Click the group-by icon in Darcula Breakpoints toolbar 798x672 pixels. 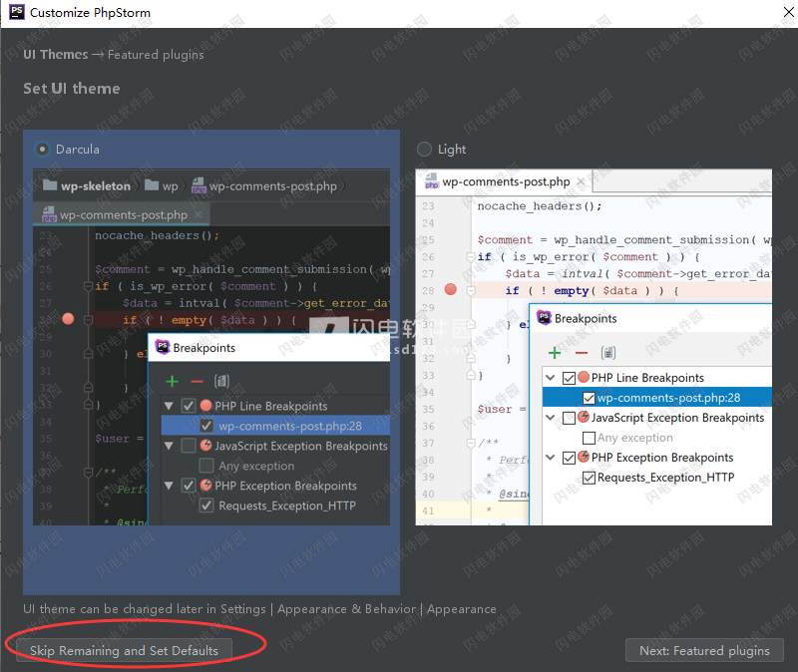tap(221, 381)
